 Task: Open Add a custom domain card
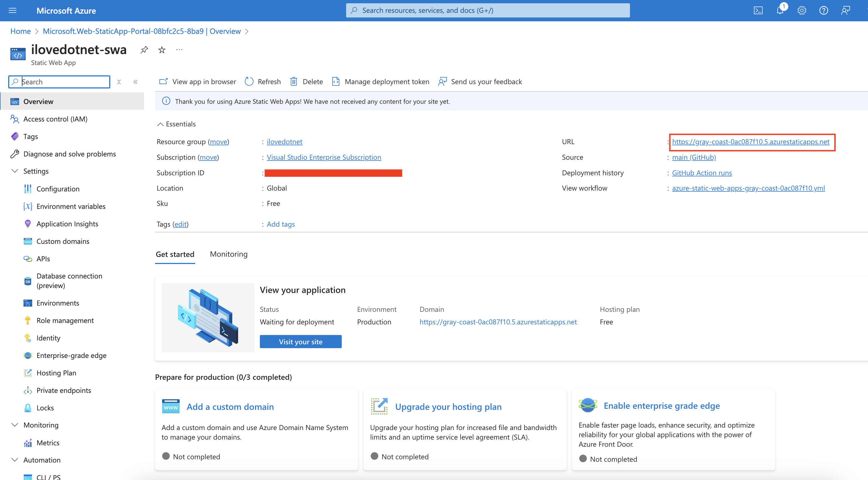(230, 407)
